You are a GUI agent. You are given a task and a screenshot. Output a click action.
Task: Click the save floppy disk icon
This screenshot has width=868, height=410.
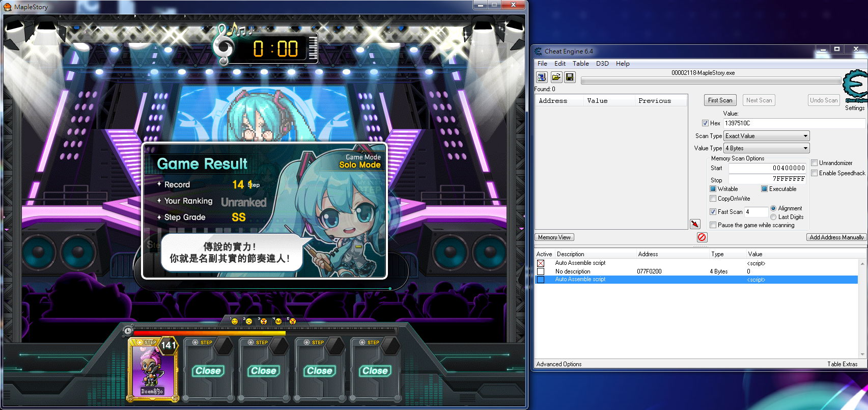coord(570,77)
